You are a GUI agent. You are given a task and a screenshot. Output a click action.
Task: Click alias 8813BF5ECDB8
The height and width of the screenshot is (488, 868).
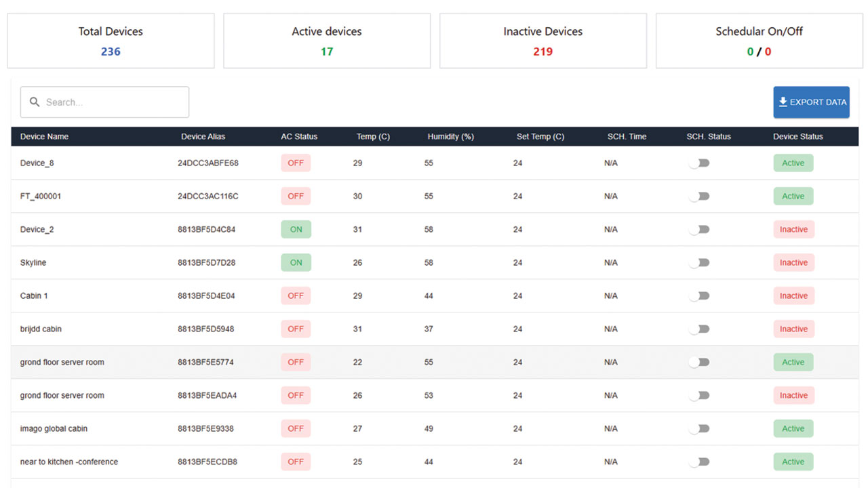click(208, 462)
